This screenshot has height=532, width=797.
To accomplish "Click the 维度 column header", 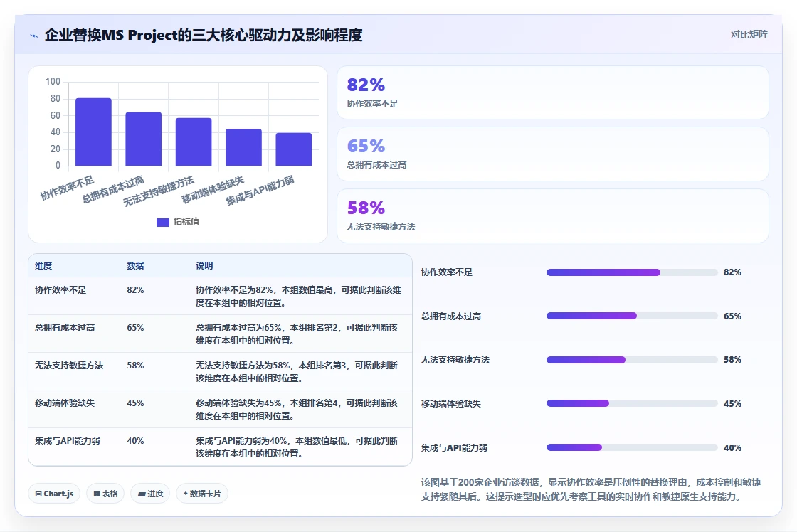I will click(43, 266).
